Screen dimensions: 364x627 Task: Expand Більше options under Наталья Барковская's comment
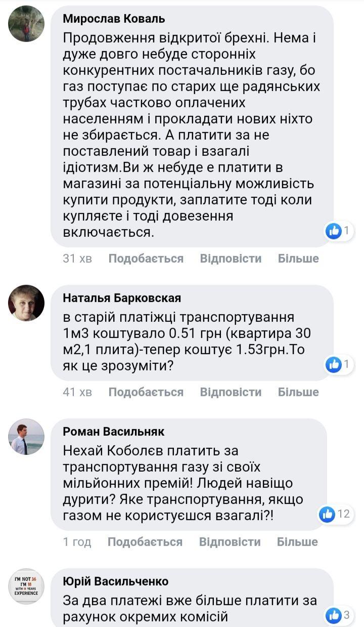click(x=298, y=392)
